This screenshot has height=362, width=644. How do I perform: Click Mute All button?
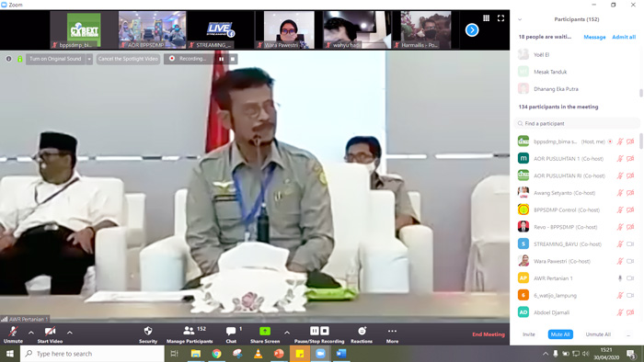560,334
